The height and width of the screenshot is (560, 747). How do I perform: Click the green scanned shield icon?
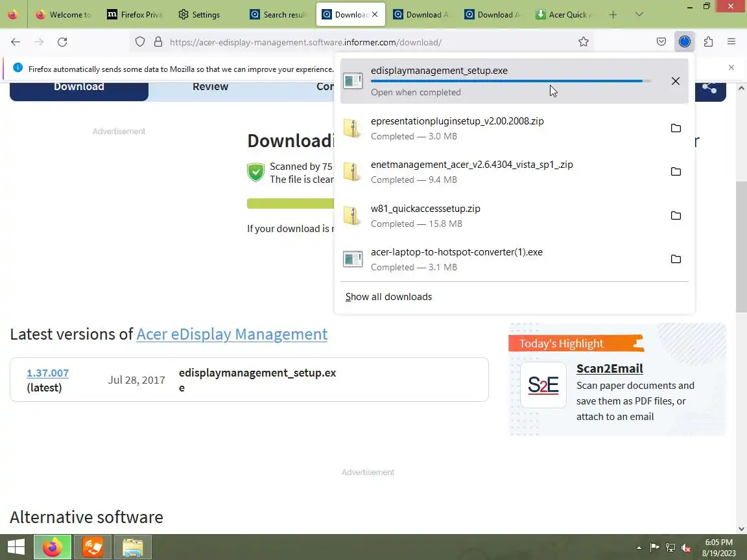[256, 172]
